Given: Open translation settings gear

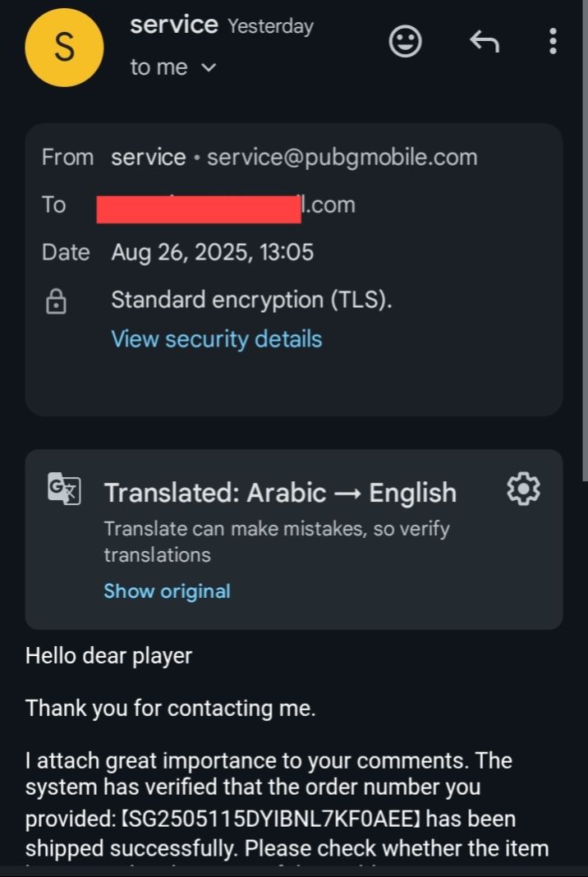Looking at the screenshot, I should [x=524, y=490].
